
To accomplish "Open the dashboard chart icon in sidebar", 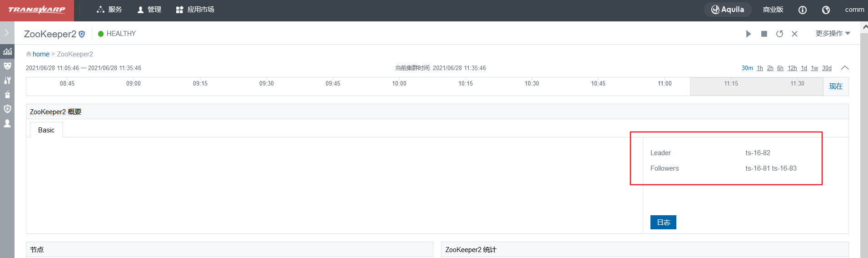I will pos(7,51).
